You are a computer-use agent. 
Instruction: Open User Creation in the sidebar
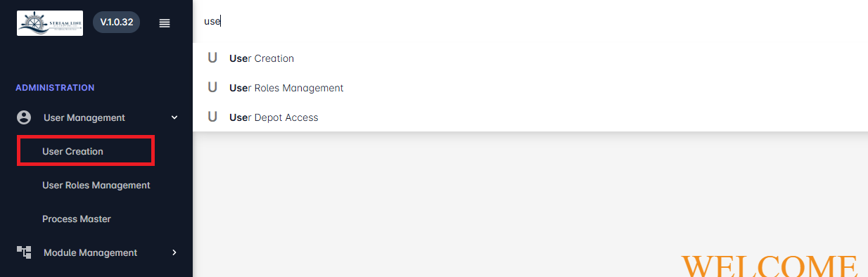click(x=72, y=151)
